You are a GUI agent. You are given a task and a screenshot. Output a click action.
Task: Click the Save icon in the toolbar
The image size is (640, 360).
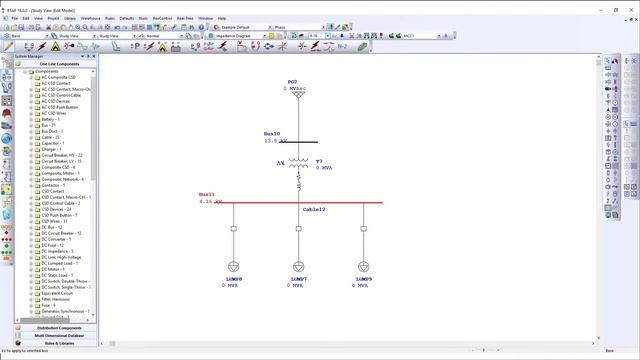[x=21, y=27]
